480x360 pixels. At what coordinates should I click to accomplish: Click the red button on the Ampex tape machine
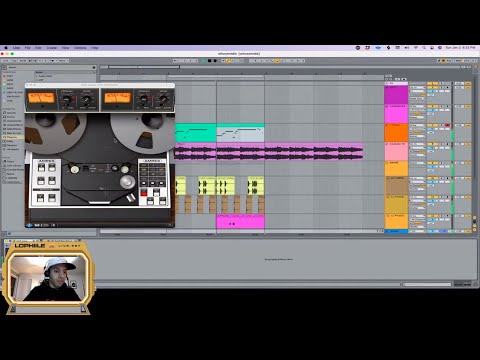point(144,192)
